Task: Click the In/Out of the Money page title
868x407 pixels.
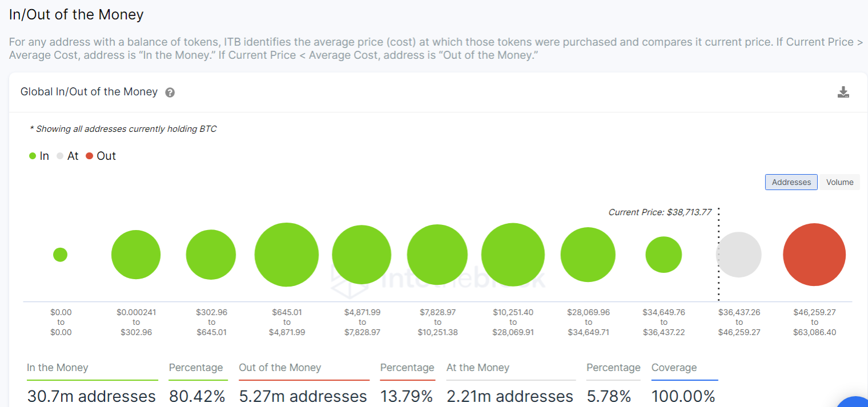Action: click(x=77, y=14)
